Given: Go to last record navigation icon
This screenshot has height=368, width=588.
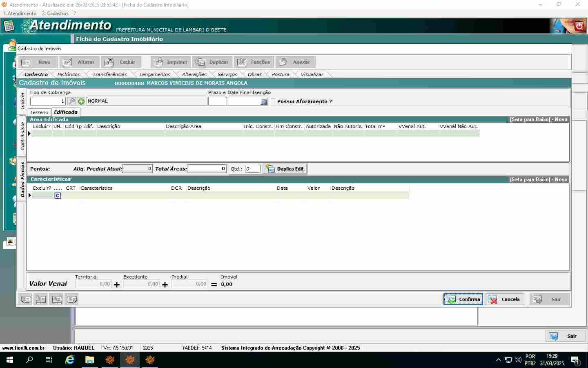Looking at the screenshot, I should tap(72, 300).
